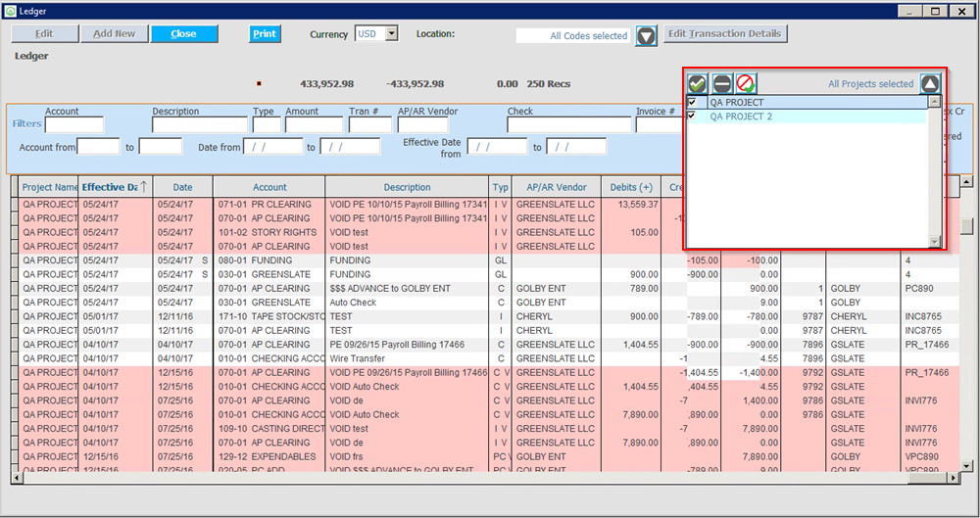Sort by Debits (+) column header

631,187
